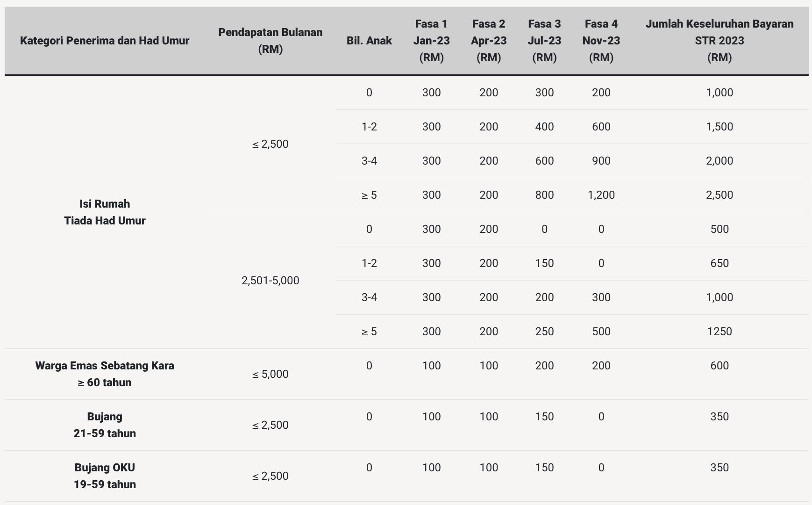Screen dimensions: 812x505
Task: Click the 'Fasa 3 Jul-23' column header
Action: pyautogui.click(x=544, y=41)
